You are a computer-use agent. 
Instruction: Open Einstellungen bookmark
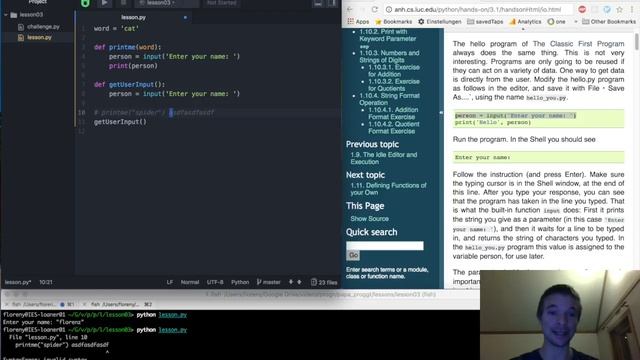[440, 22]
